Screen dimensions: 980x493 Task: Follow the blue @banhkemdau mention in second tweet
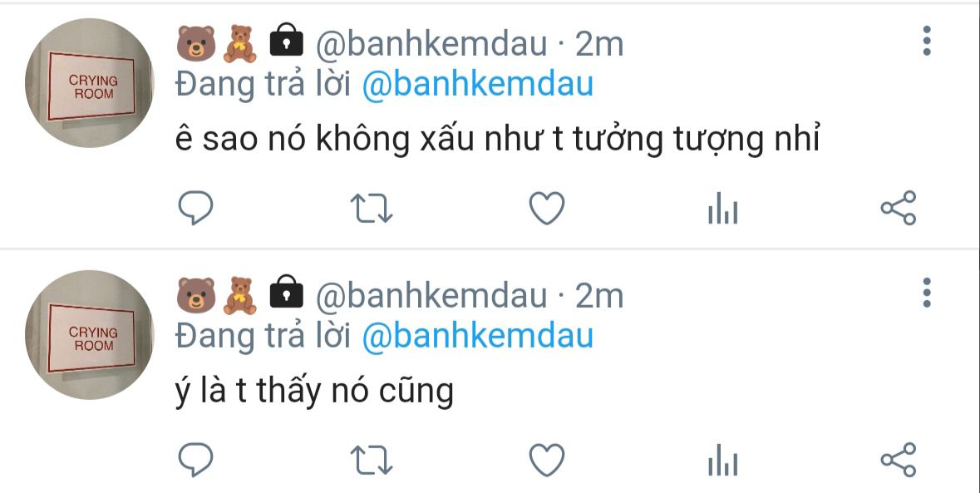point(477,336)
